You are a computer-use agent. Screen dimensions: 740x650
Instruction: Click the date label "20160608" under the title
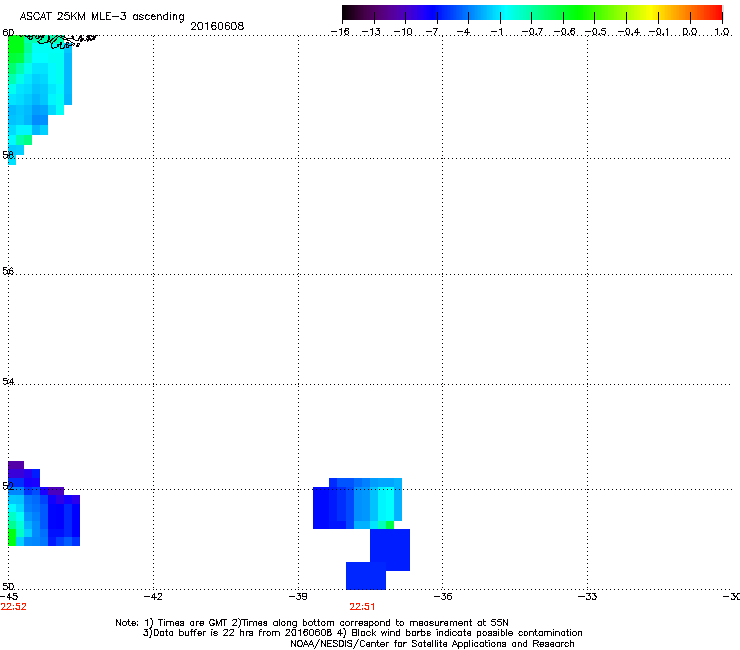(x=217, y=26)
